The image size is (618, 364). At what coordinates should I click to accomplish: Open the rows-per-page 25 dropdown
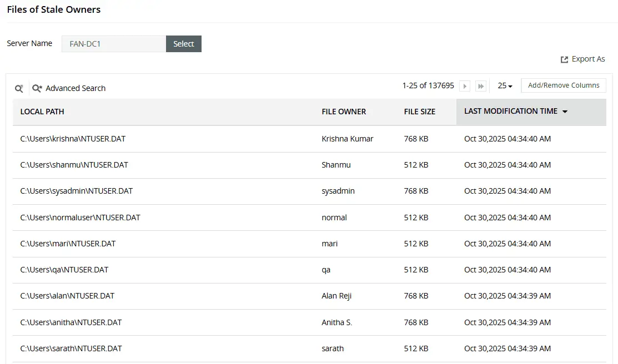[x=505, y=85]
